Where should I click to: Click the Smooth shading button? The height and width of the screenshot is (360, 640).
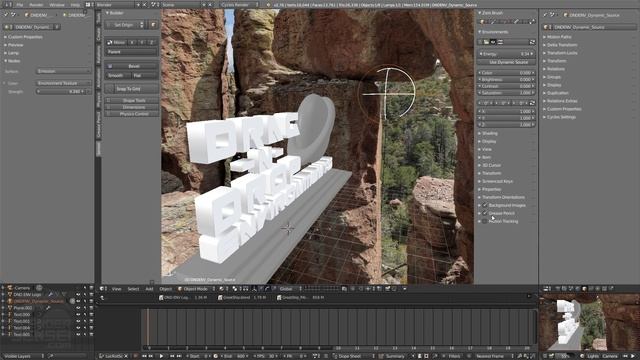(x=118, y=76)
